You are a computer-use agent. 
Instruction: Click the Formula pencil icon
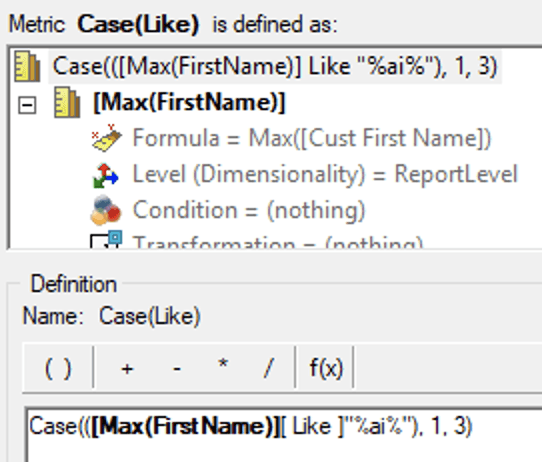pos(106,138)
